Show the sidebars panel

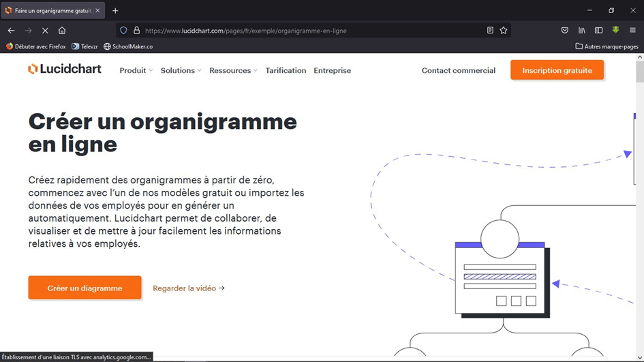coord(598,31)
